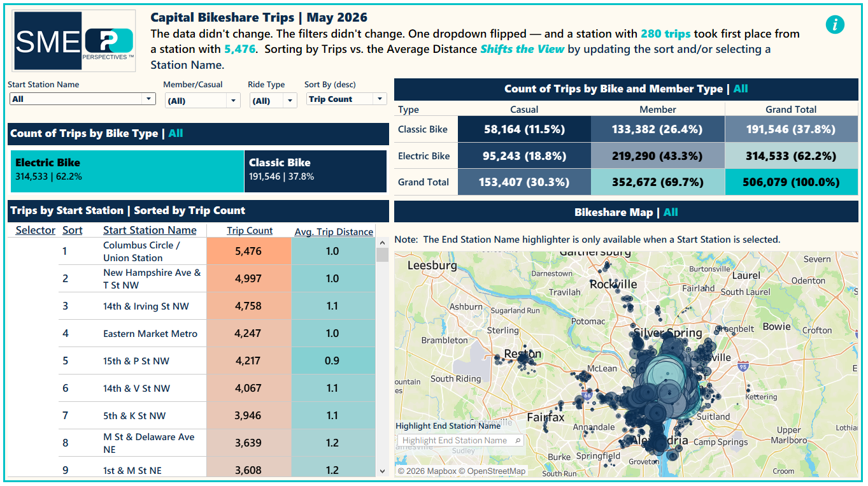Viewport: 868px width, 486px height.
Task: Click the 0.9 average distance cell
Action: point(333,361)
